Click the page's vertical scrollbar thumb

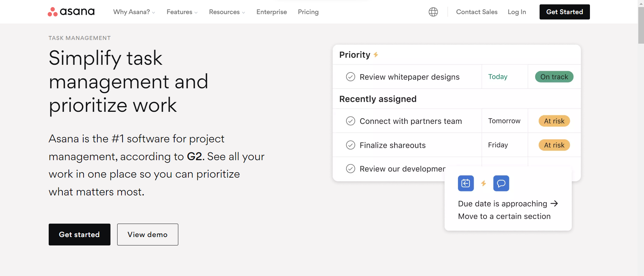(641, 25)
